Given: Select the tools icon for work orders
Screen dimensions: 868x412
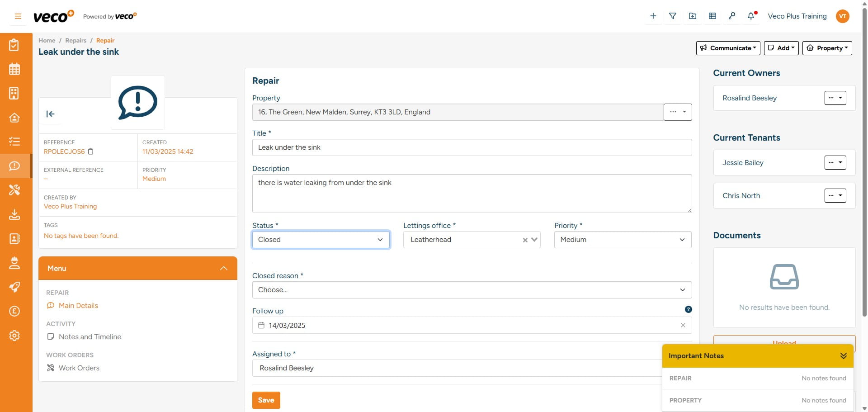Looking at the screenshot, I should pyautogui.click(x=14, y=190).
